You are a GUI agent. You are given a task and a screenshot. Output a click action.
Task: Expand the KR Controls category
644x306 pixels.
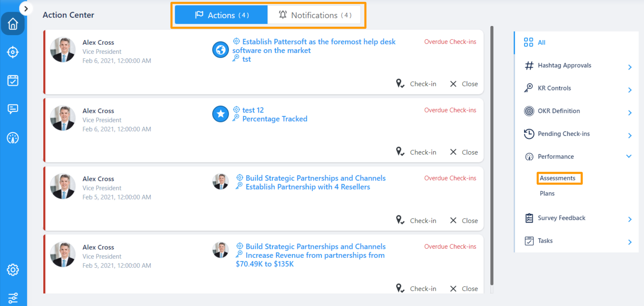(629, 90)
